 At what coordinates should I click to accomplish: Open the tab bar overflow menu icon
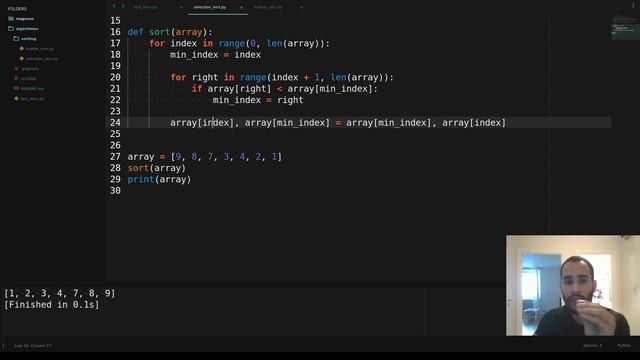pyautogui.click(x=633, y=5)
